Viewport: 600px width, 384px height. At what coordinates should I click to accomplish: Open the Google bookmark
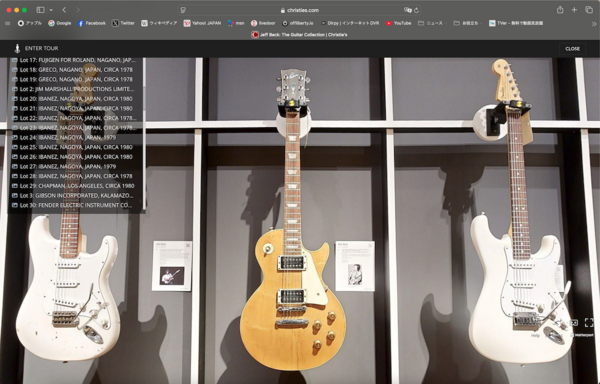pyautogui.click(x=60, y=23)
